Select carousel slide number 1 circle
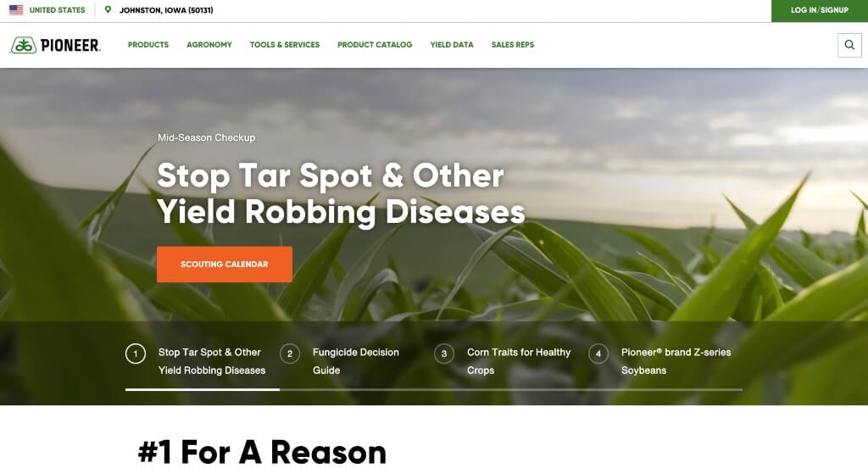Screen dimensions: 868x468 (136, 354)
